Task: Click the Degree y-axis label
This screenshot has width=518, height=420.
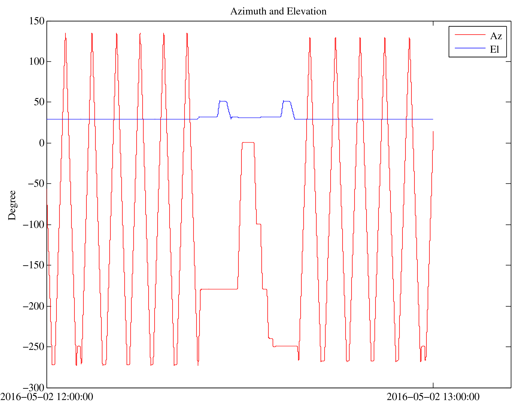Action: (x=12, y=205)
